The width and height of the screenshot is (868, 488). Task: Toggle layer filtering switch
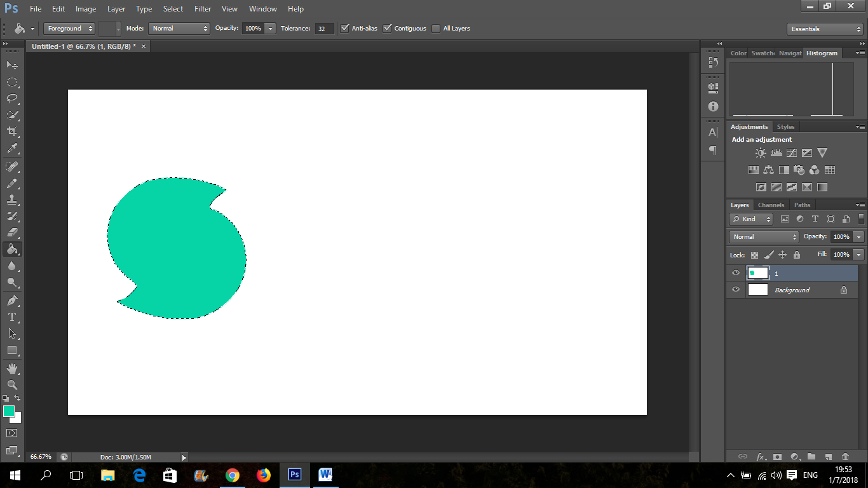click(861, 219)
